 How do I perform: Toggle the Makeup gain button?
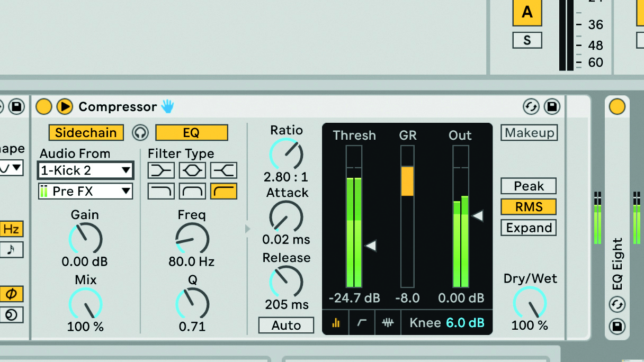[529, 133]
